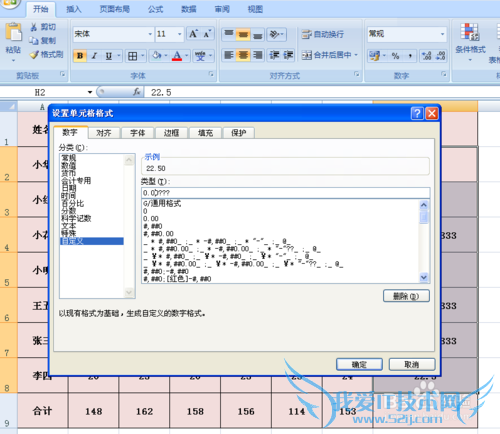Image resolution: width=500 pixels, height=434 pixels.
Task: Toggle Wrap Text (自动换行)
Action: click(x=322, y=34)
